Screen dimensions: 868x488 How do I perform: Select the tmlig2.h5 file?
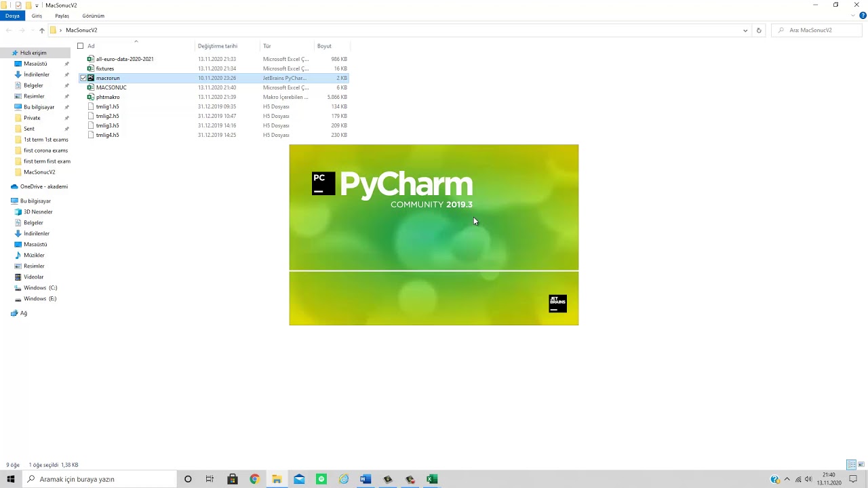point(107,116)
